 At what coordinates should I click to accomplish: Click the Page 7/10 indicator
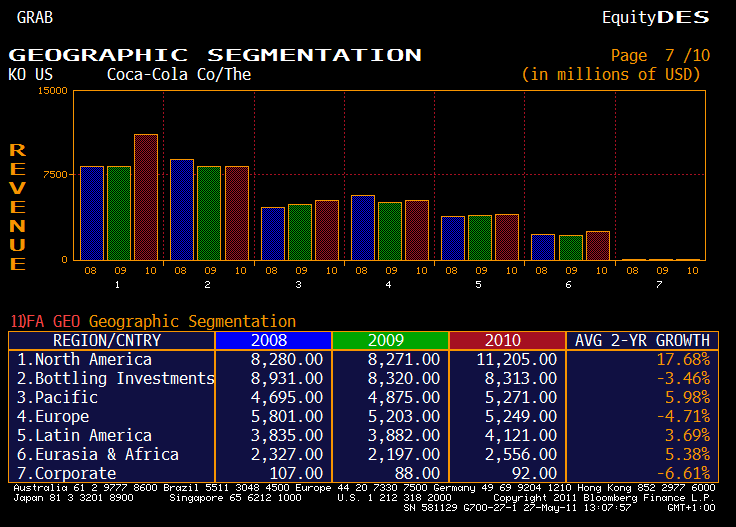[660, 55]
